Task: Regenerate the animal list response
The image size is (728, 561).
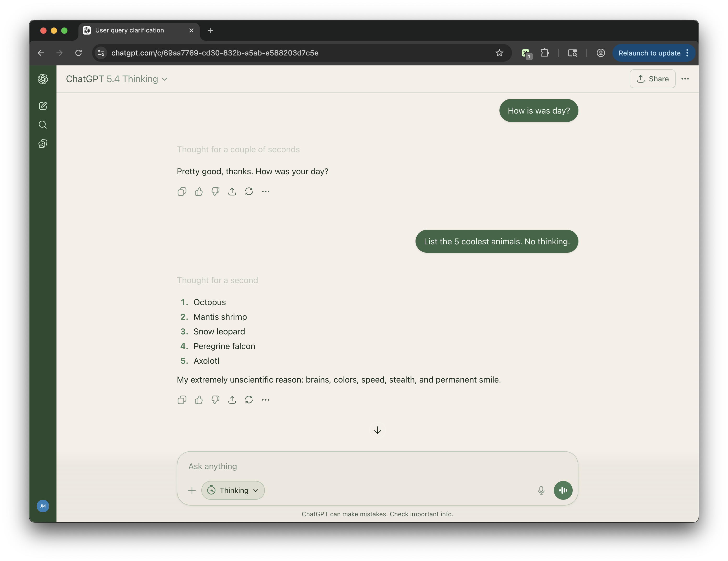Action: [x=249, y=400]
